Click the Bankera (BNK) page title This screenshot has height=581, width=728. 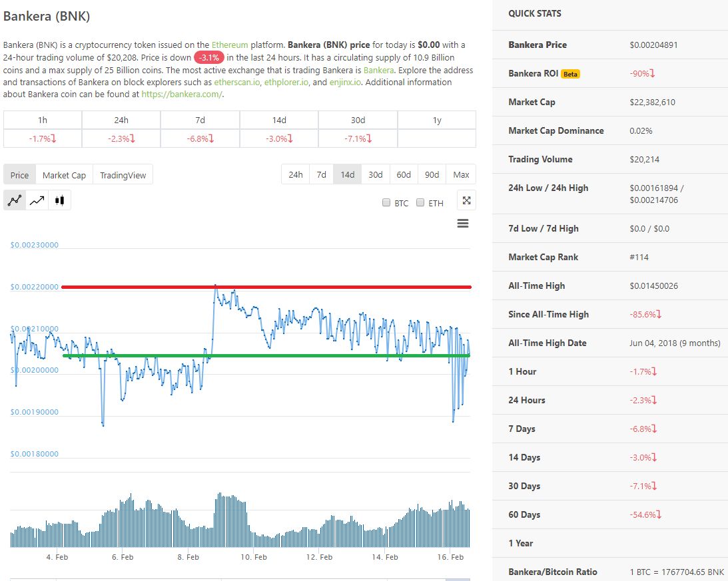(47, 16)
